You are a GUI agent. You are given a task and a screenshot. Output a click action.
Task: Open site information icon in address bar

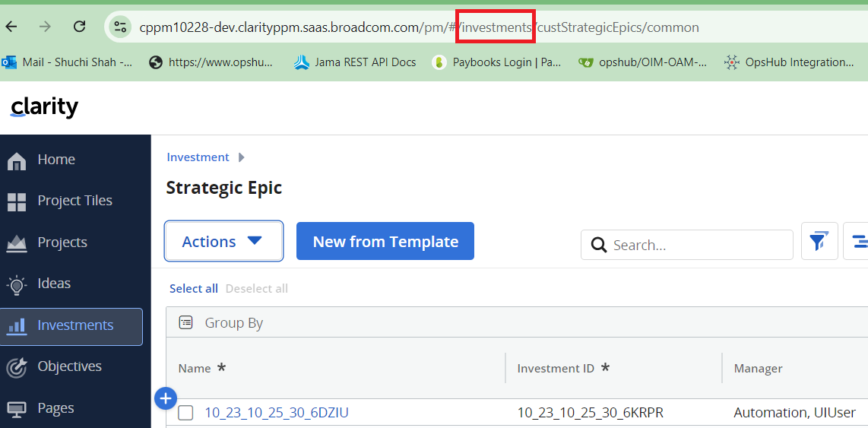[120, 27]
